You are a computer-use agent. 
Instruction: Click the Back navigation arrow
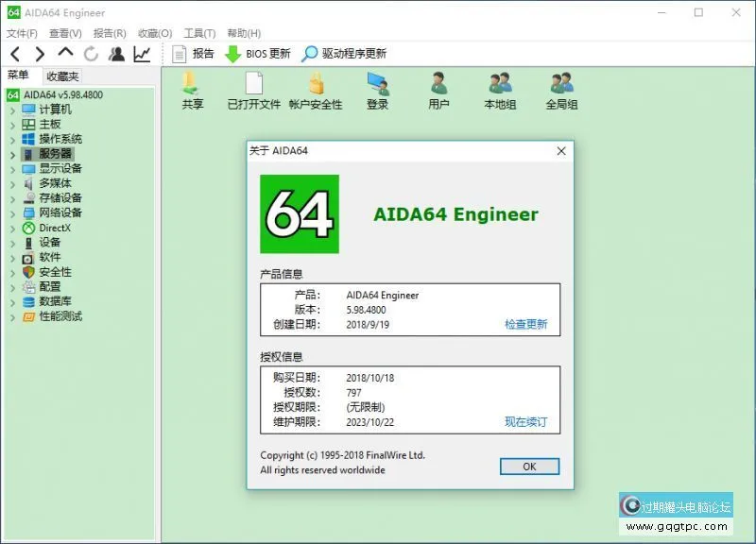pos(15,54)
